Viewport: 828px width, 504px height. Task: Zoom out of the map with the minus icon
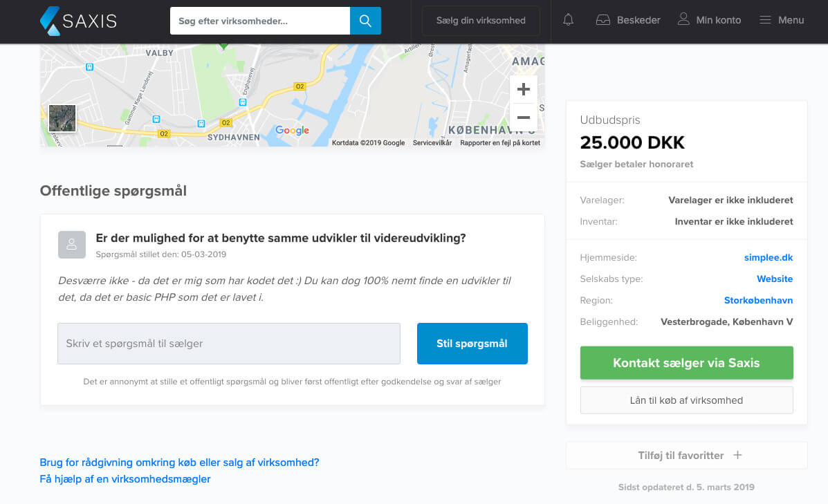[x=524, y=117]
